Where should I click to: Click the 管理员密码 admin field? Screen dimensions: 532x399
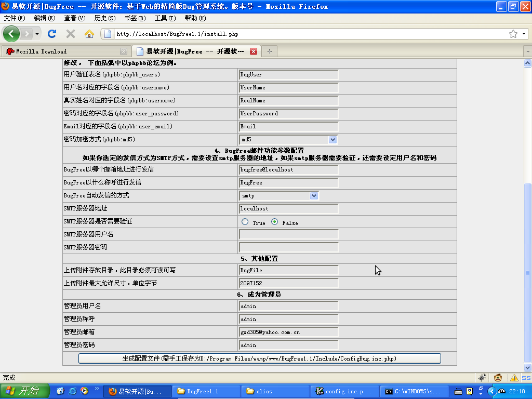pos(289,345)
